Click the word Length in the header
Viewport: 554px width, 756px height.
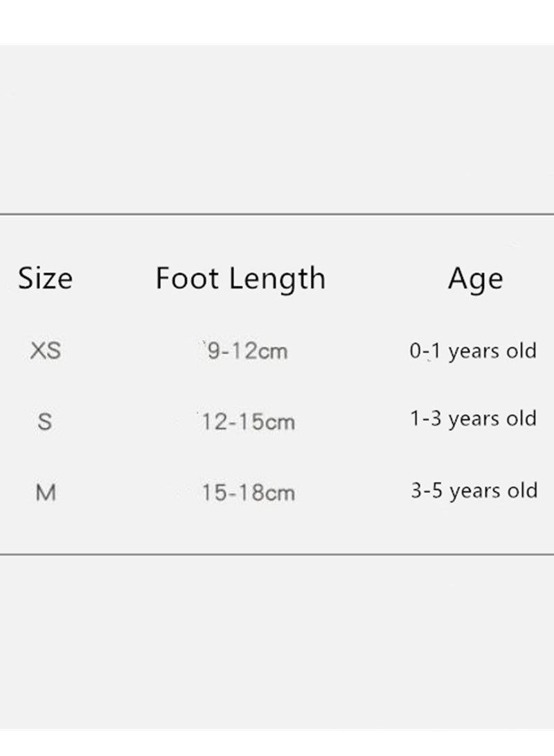pyautogui.click(x=277, y=279)
